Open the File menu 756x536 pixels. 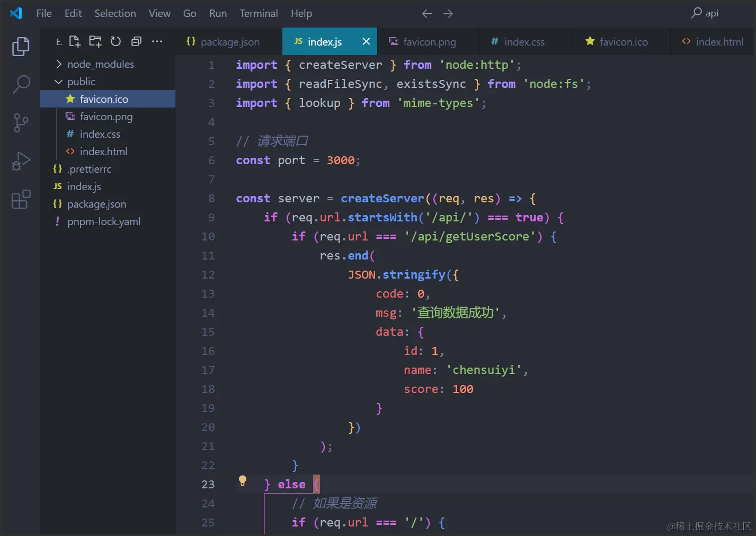coord(44,13)
